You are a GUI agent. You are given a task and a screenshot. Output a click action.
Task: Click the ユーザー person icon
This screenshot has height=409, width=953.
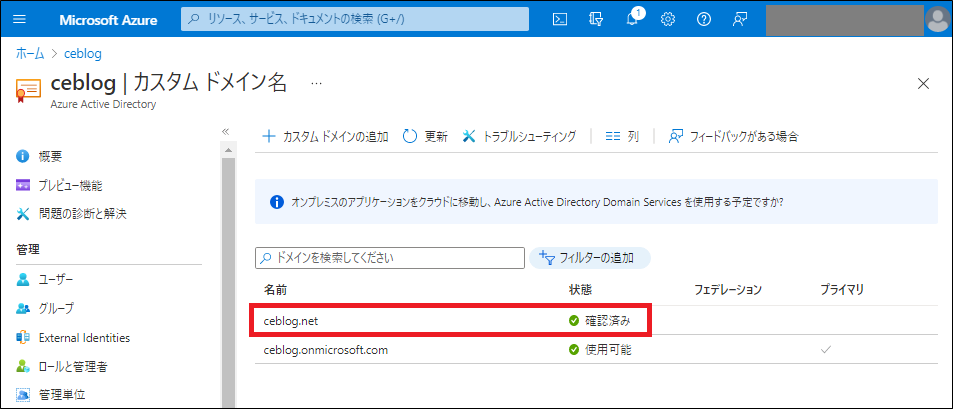tap(23, 280)
